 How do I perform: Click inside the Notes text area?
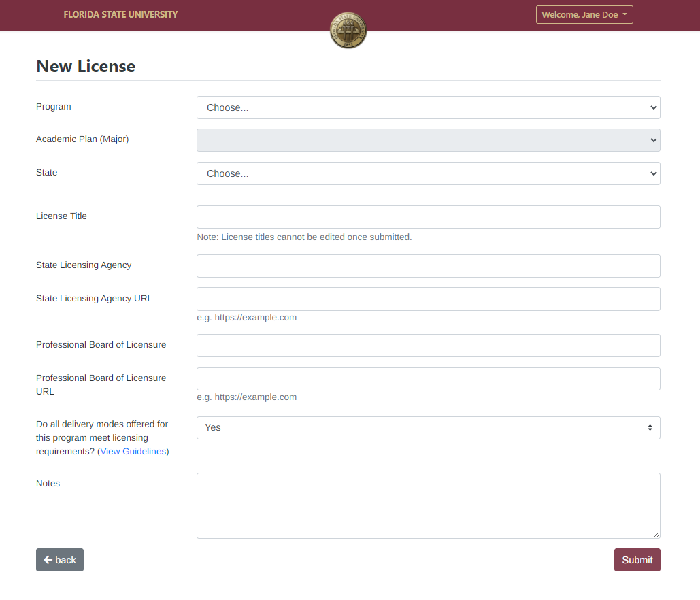point(428,505)
